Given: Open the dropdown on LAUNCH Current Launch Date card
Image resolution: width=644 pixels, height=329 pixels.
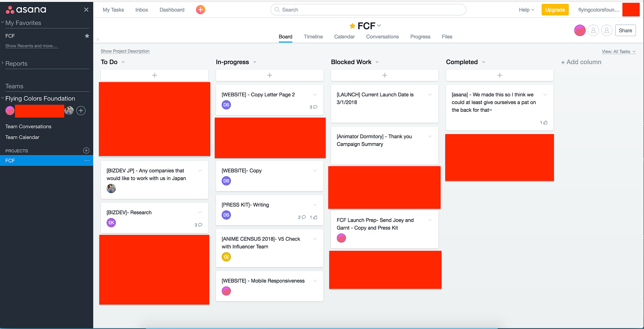Looking at the screenshot, I should 430,94.
